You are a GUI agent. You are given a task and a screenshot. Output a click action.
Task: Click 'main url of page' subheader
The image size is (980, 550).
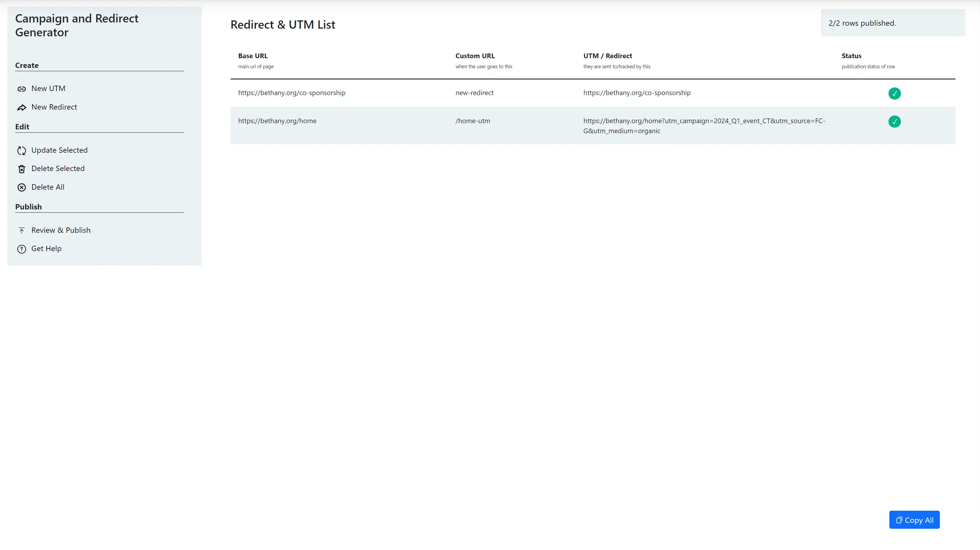click(256, 67)
